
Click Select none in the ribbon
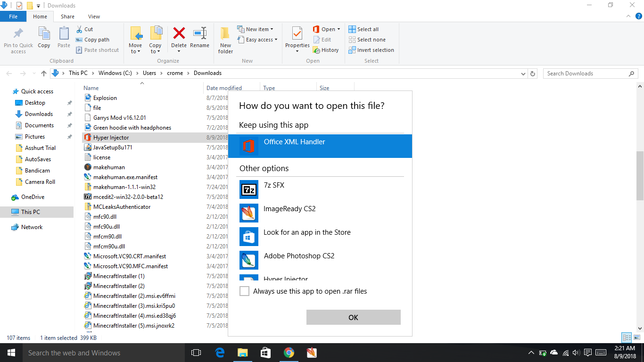(367, 40)
